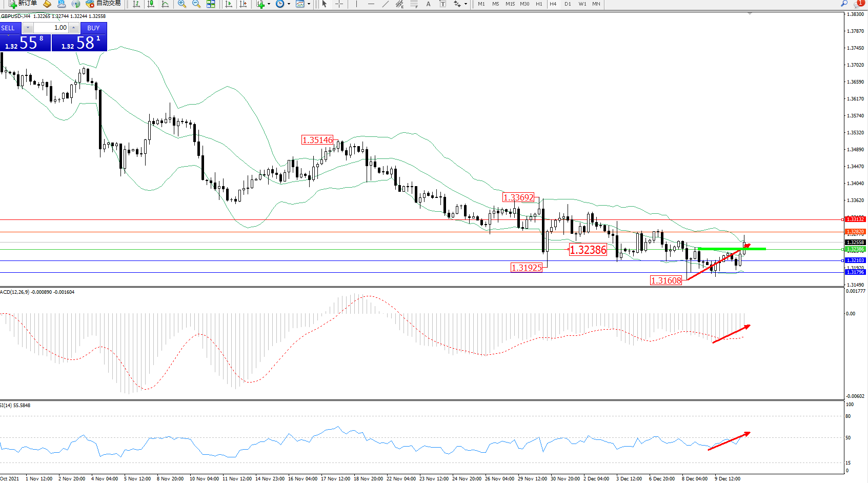868x483 pixels.
Task: Open the chat notifications bubble
Action: [860, 3]
